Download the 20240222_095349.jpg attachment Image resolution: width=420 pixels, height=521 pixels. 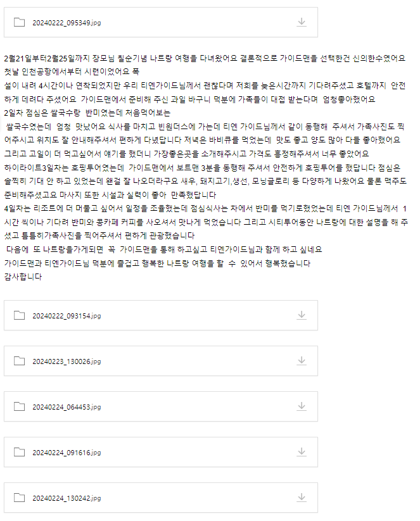pyautogui.click(x=302, y=22)
